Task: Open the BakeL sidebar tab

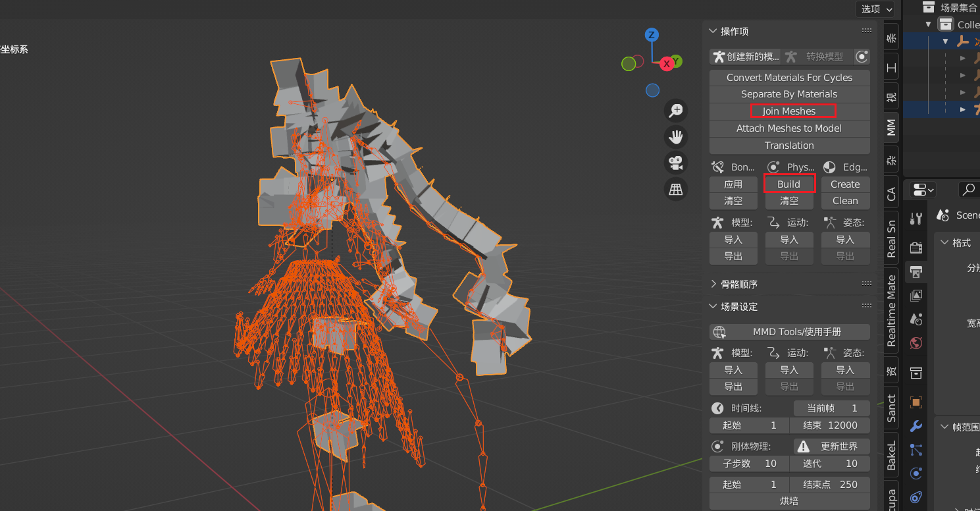Action: click(891, 455)
